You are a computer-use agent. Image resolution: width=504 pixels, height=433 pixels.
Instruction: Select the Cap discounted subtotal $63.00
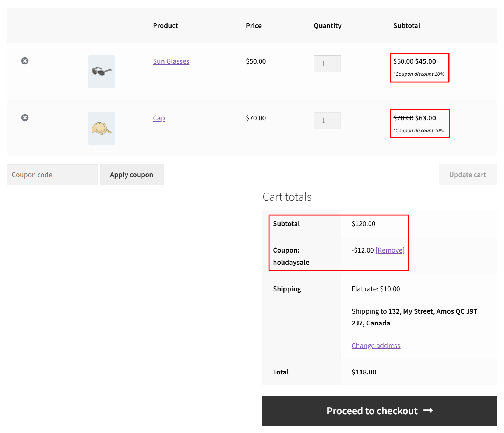[x=425, y=118]
